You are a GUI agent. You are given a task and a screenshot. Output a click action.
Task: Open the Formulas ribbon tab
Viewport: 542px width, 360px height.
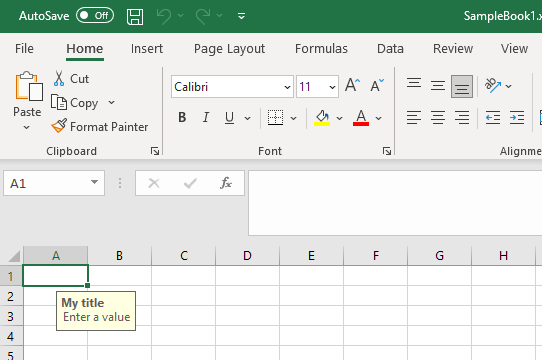point(321,49)
